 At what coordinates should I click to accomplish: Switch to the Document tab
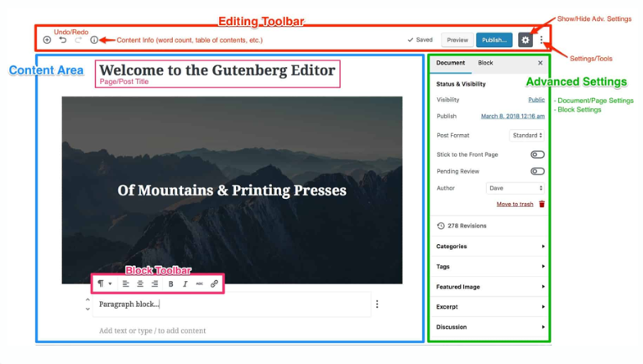[450, 63]
